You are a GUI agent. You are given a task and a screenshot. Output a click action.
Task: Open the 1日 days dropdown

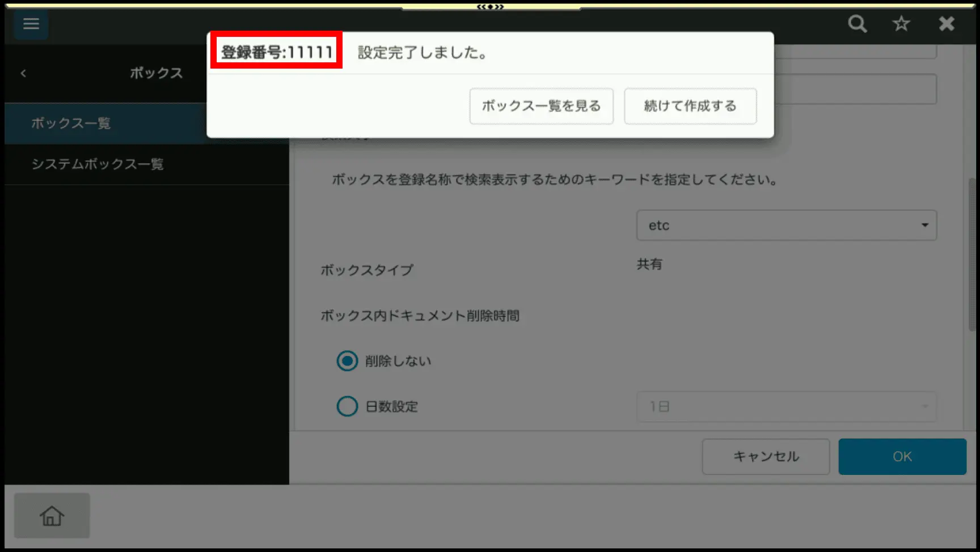(x=786, y=407)
